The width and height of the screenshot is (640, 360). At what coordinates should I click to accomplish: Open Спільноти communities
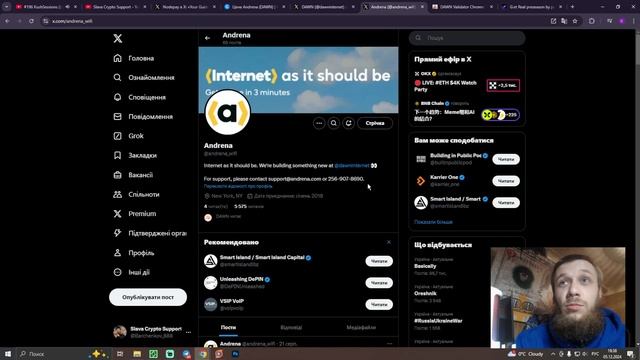tap(136, 195)
